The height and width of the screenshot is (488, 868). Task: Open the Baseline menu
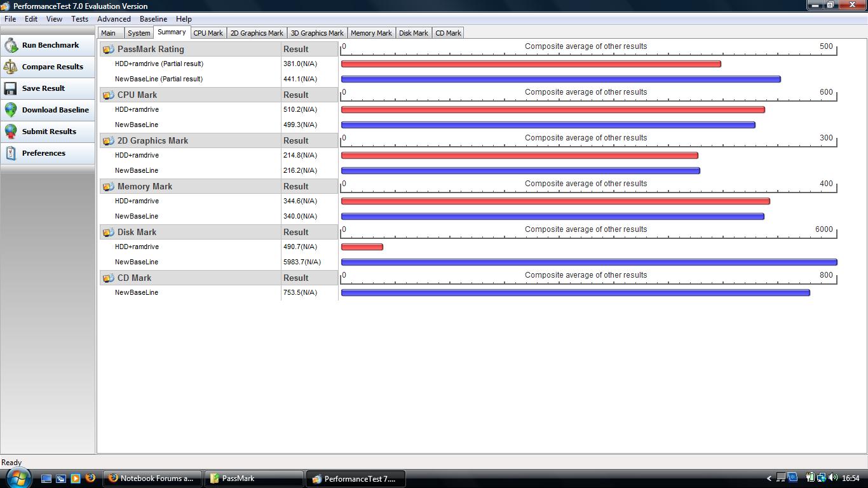click(x=153, y=19)
